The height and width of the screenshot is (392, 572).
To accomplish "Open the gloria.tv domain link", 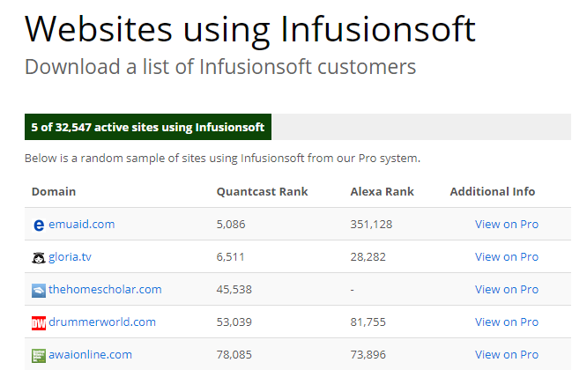I will 70,256.
